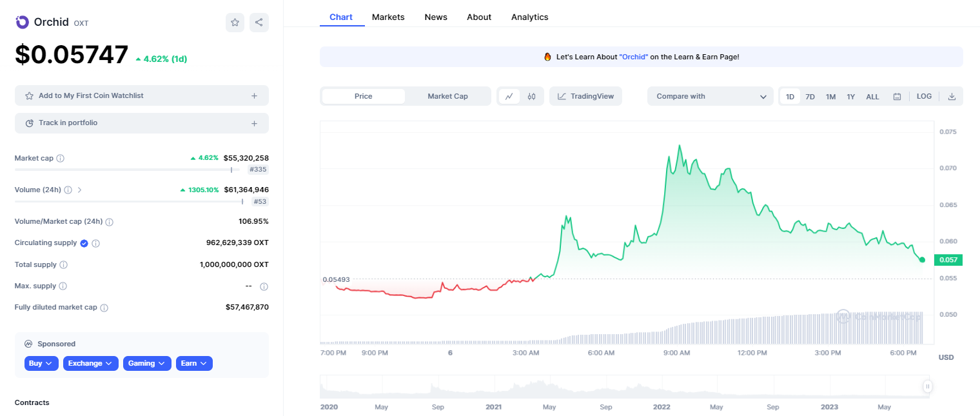Open the calendar date range picker

[x=897, y=97]
